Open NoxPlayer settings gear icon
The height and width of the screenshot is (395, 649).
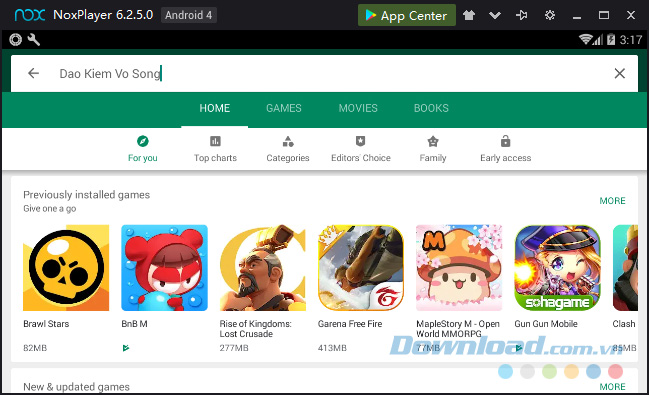(x=550, y=15)
